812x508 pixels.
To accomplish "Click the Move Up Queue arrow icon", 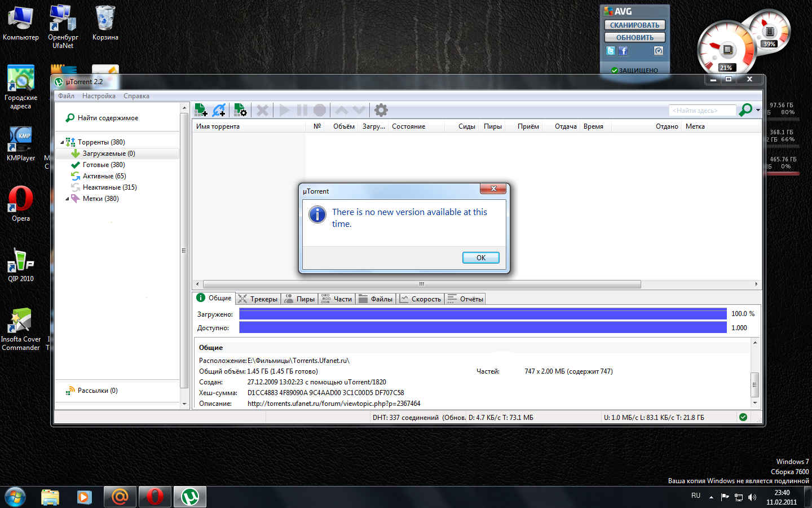I will pyautogui.click(x=342, y=110).
